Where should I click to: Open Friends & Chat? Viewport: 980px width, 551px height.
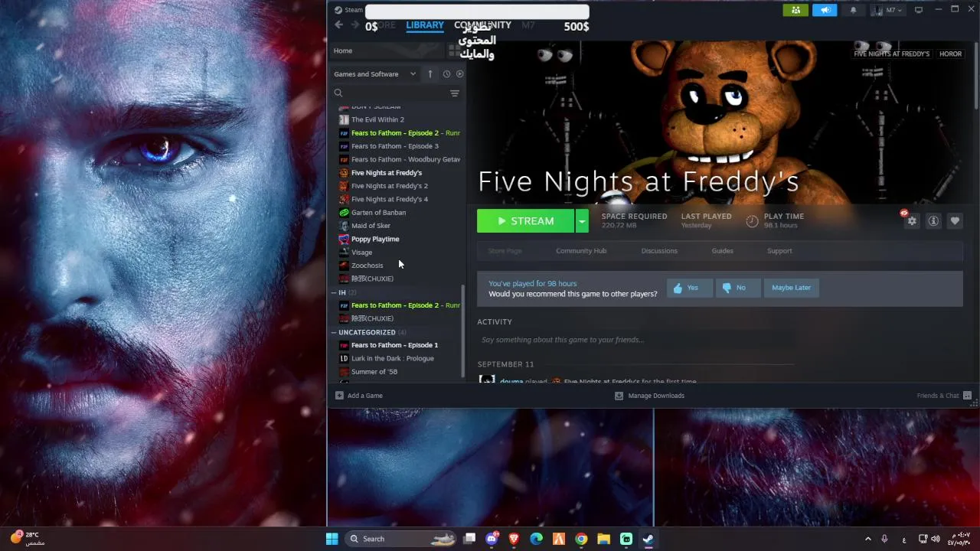944,396
